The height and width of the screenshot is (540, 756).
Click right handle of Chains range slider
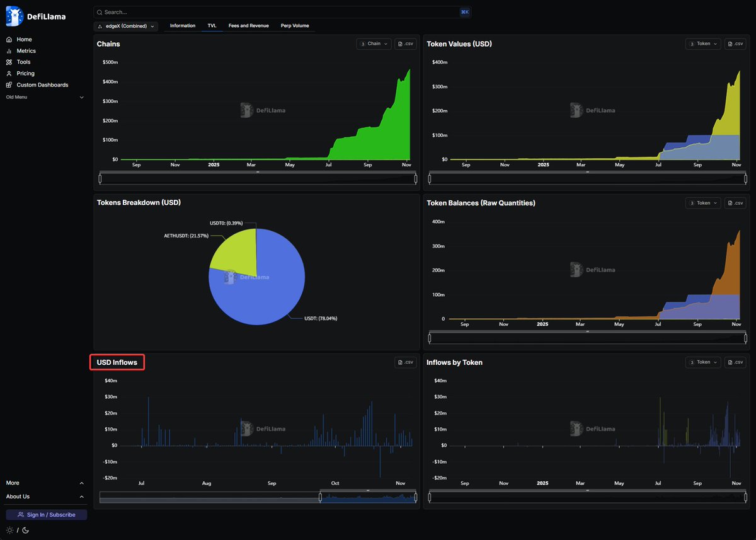pyautogui.click(x=416, y=179)
